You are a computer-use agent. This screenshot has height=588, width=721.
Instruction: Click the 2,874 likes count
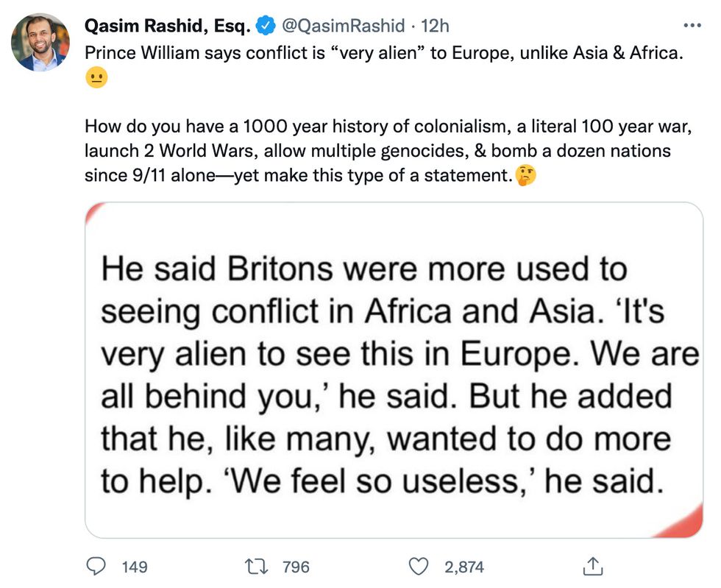tap(464, 567)
